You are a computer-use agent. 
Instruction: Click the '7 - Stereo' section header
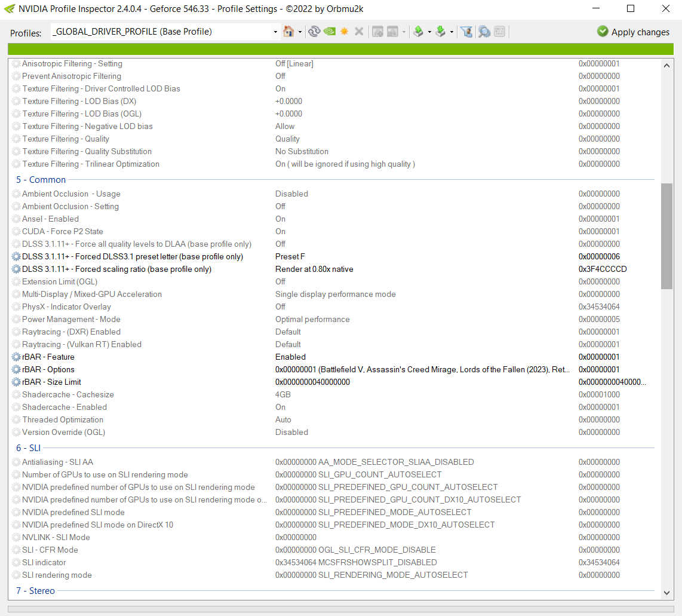point(36,591)
